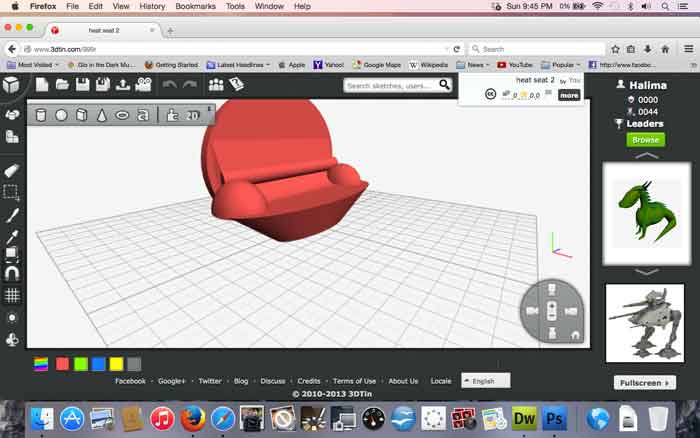Open the Firefox Tools menu

pyautogui.click(x=235, y=6)
